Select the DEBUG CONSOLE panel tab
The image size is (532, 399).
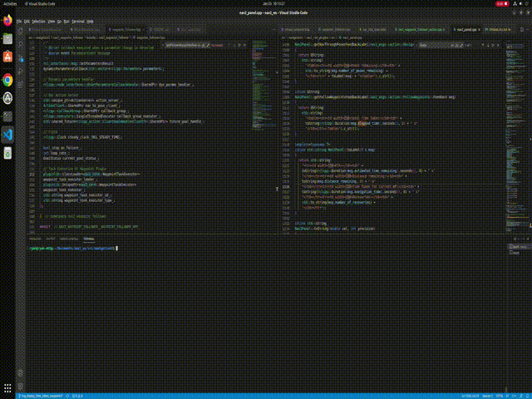coord(69,239)
